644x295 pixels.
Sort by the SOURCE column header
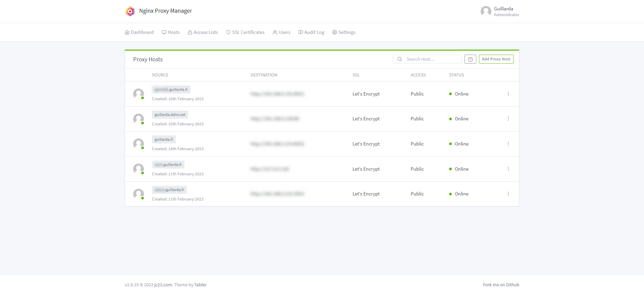click(160, 75)
